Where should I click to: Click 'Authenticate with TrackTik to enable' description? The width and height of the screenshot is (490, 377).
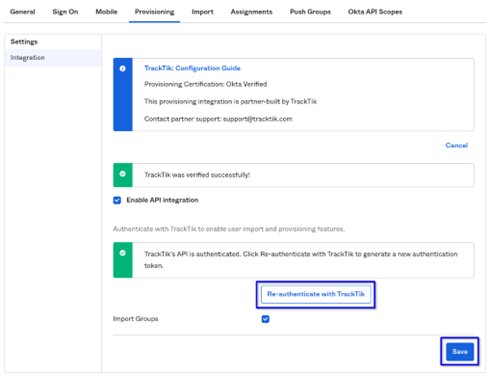coord(229,229)
